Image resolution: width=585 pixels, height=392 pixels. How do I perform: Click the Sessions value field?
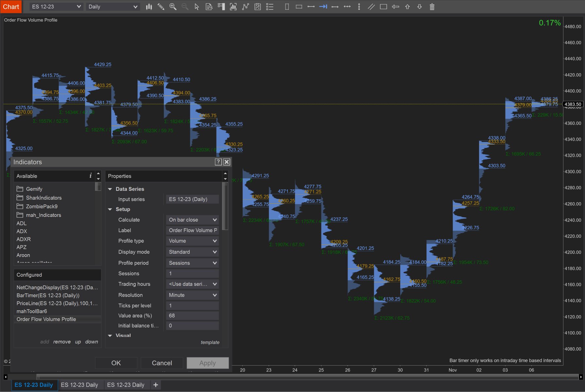point(193,274)
